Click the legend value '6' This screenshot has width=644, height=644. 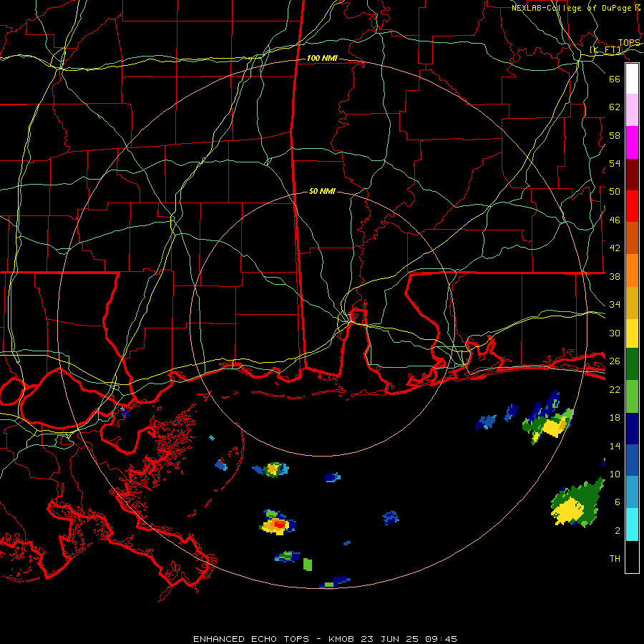coord(618,502)
